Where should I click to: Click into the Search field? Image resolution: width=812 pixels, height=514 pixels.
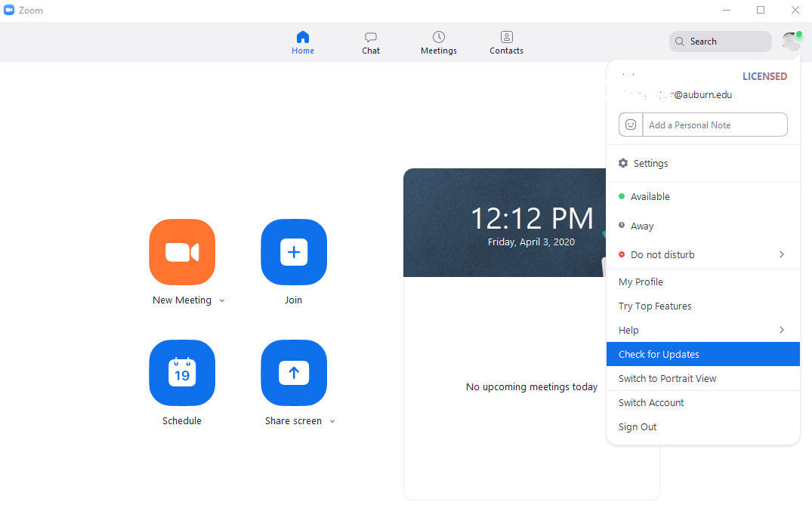click(x=721, y=42)
